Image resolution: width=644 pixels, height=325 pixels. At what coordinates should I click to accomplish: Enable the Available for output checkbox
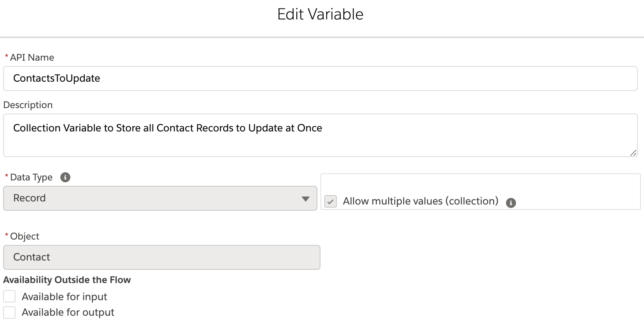click(x=9, y=312)
